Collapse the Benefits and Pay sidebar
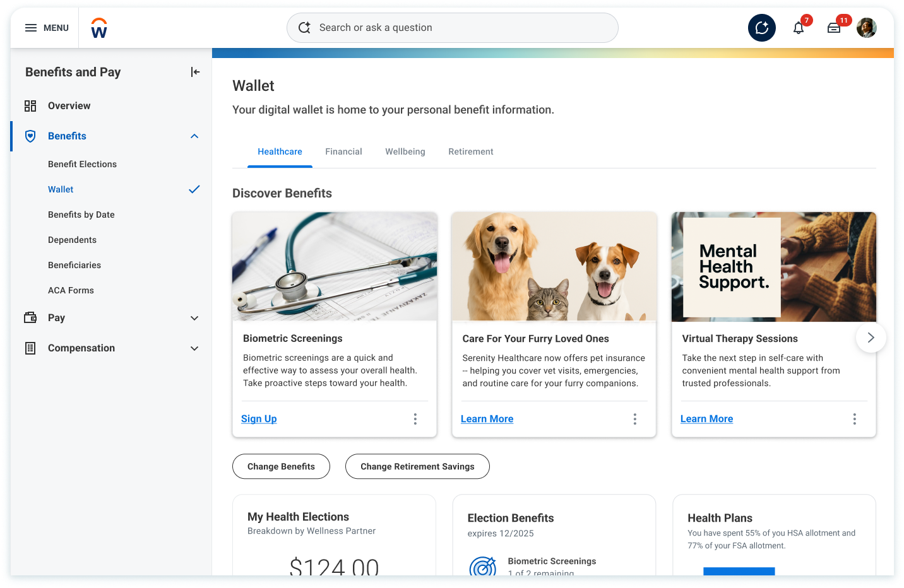The width and height of the screenshot is (904, 588). click(195, 72)
